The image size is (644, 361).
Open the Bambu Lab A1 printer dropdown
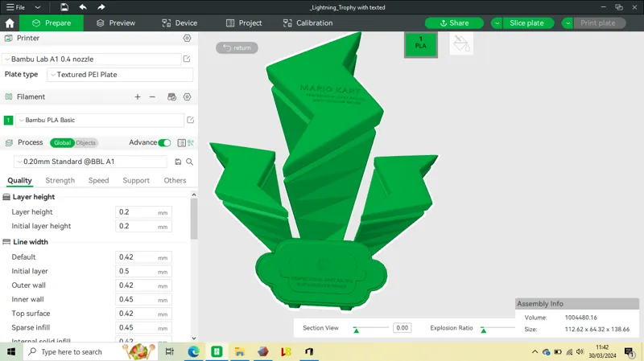coord(92,59)
